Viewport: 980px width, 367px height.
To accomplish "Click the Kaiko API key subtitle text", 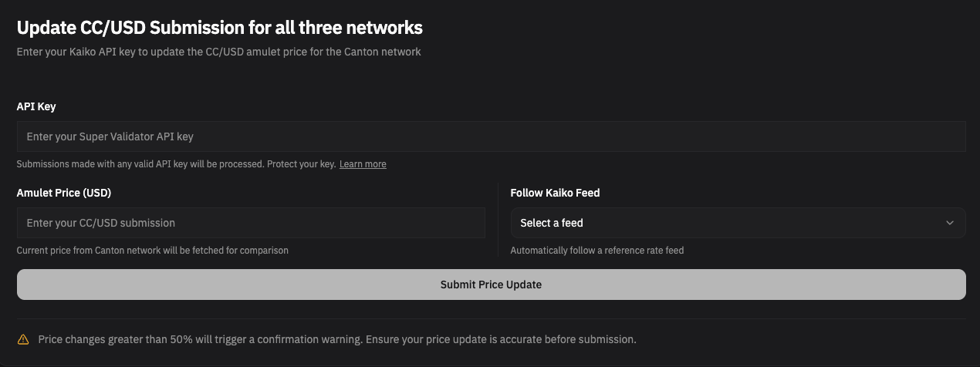I will click(x=218, y=52).
